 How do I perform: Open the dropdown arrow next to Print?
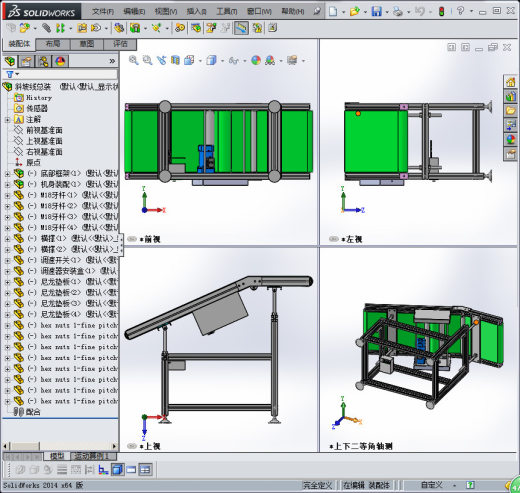(x=408, y=12)
